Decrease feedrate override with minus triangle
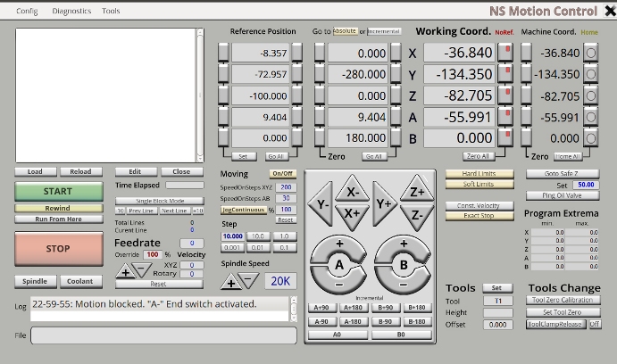The height and width of the screenshot is (364, 617). pyautogui.click(x=142, y=269)
